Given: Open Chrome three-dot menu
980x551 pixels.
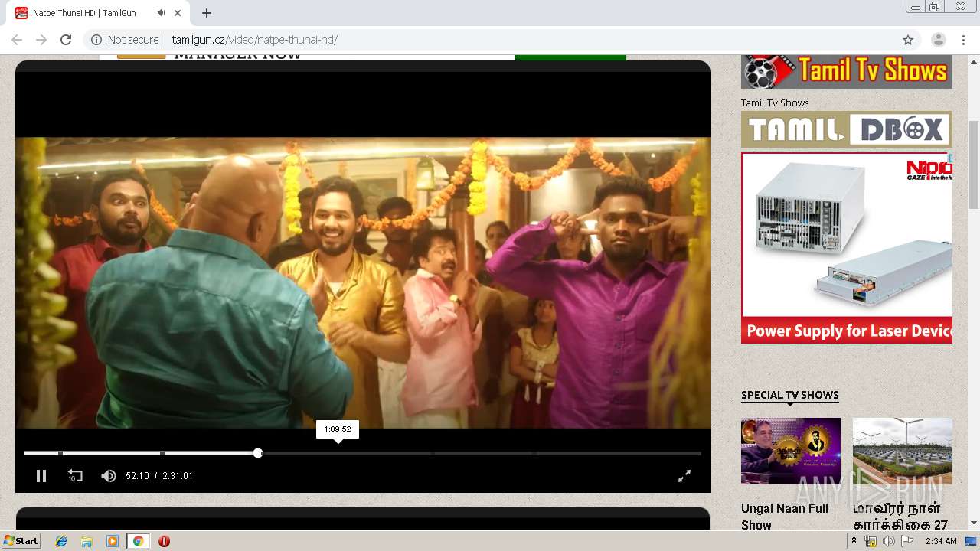Looking at the screenshot, I should click(963, 40).
